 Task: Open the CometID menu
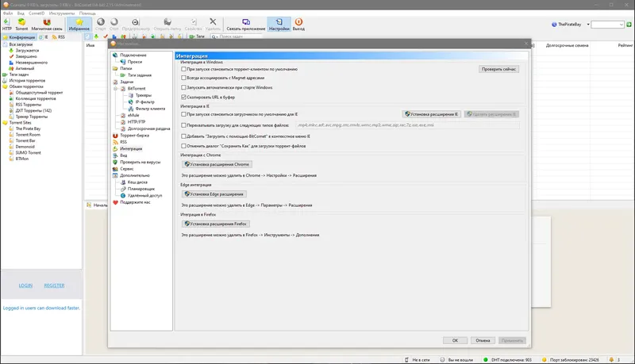(x=37, y=13)
